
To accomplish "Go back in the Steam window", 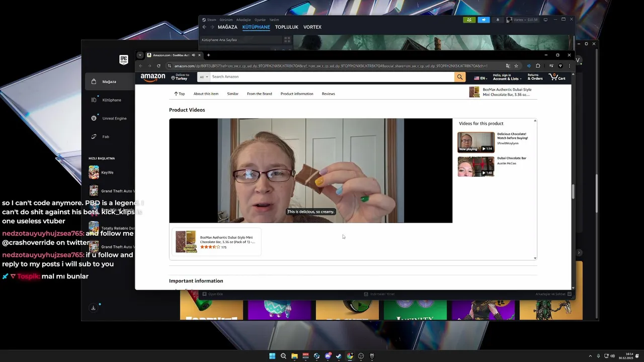I will click(x=204, y=27).
